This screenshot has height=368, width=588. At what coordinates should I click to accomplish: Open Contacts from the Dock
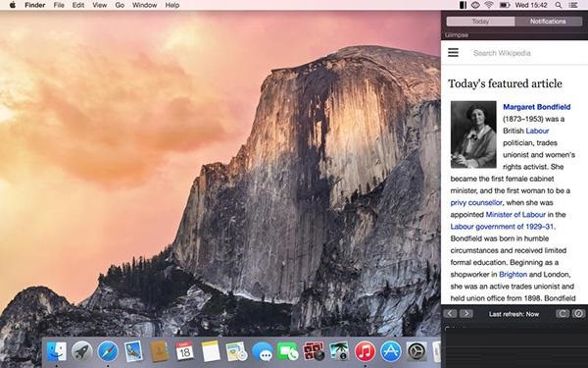[159, 352]
